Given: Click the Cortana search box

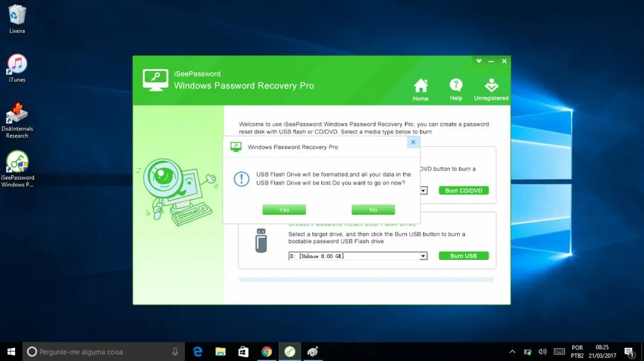Looking at the screenshot, I should [104, 351].
